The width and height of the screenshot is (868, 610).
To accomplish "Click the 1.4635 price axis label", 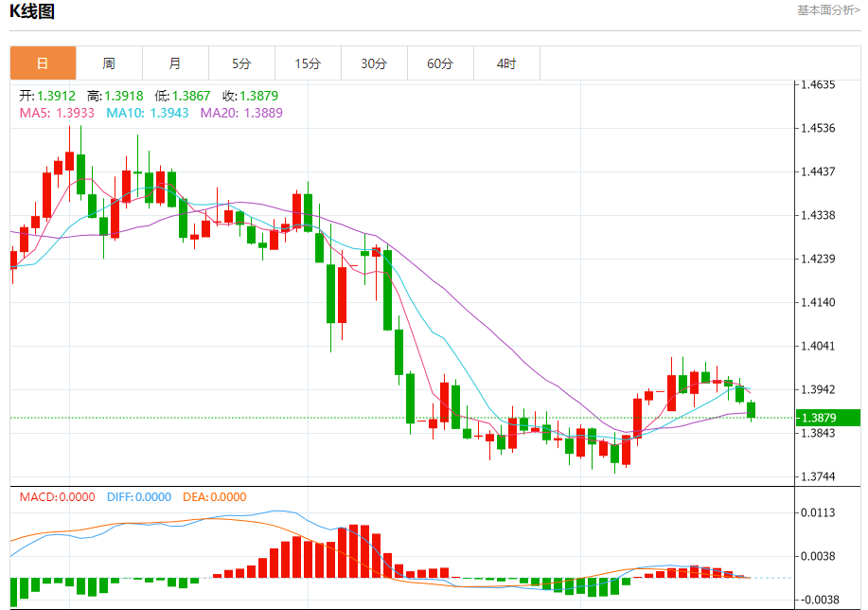I will (818, 84).
